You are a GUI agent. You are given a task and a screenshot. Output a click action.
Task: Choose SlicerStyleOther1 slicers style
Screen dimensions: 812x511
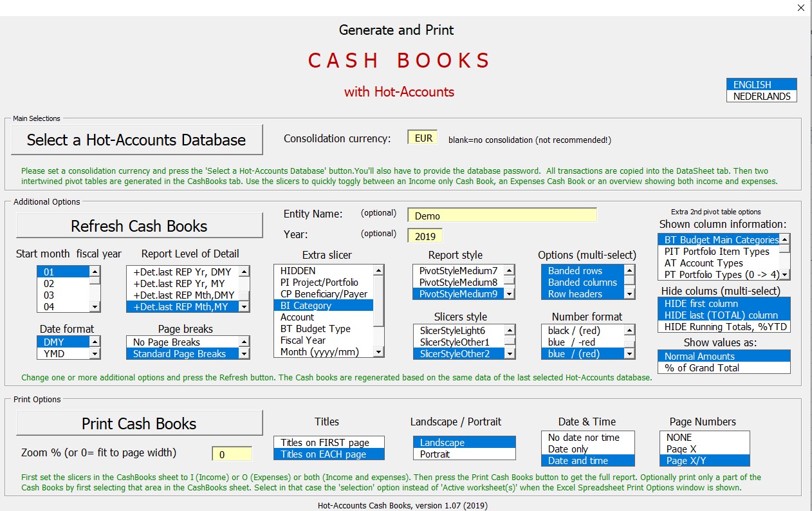coord(458,342)
